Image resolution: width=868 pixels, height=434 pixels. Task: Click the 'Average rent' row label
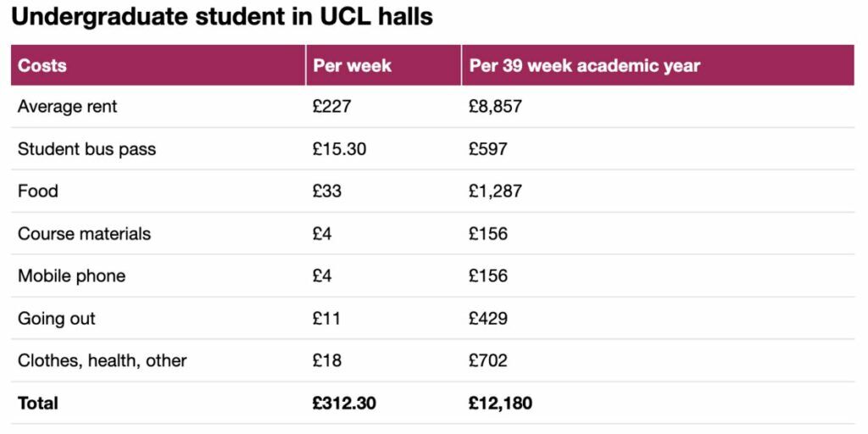[68, 107]
